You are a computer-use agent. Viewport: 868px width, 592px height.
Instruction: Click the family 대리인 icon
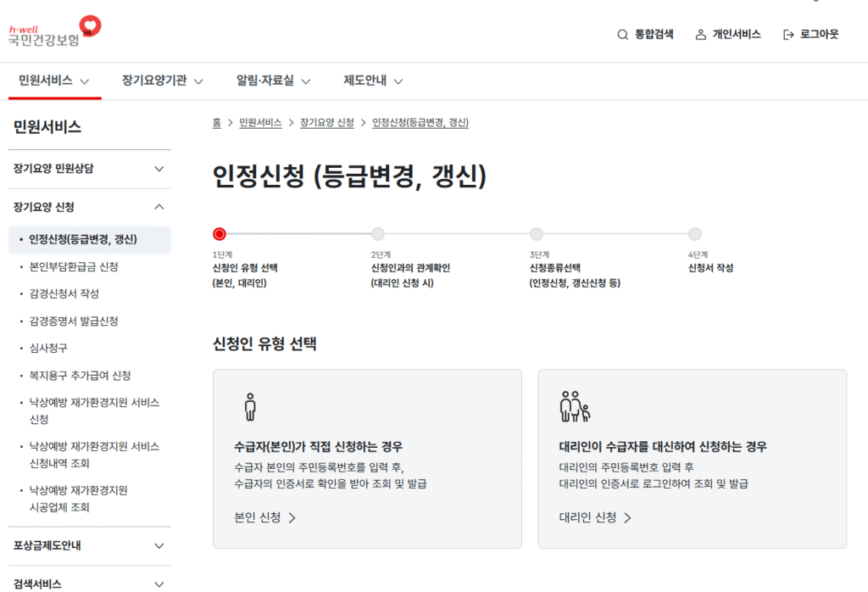pos(576,406)
